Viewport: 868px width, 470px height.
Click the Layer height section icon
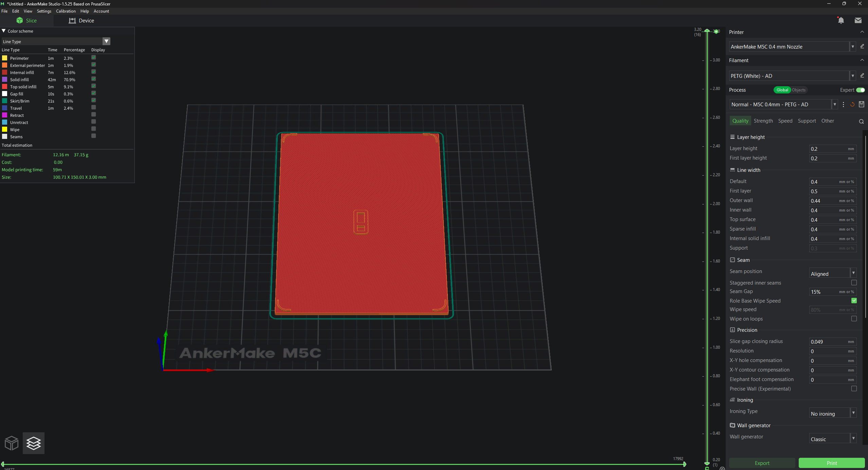click(x=733, y=137)
